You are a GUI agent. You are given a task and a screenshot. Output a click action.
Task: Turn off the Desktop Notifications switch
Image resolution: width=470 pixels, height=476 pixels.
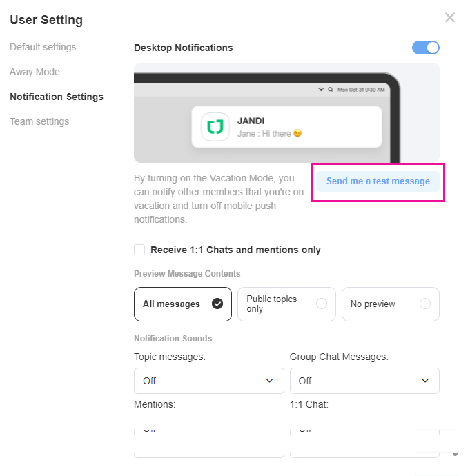(425, 48)
